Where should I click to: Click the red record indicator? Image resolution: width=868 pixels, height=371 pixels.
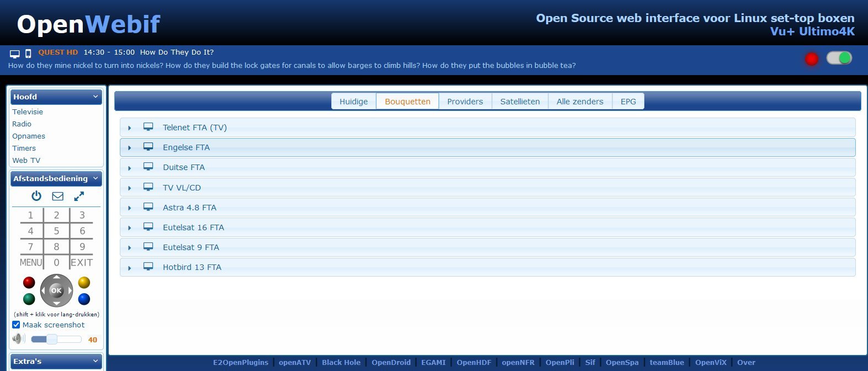click(x=811, y=59)
